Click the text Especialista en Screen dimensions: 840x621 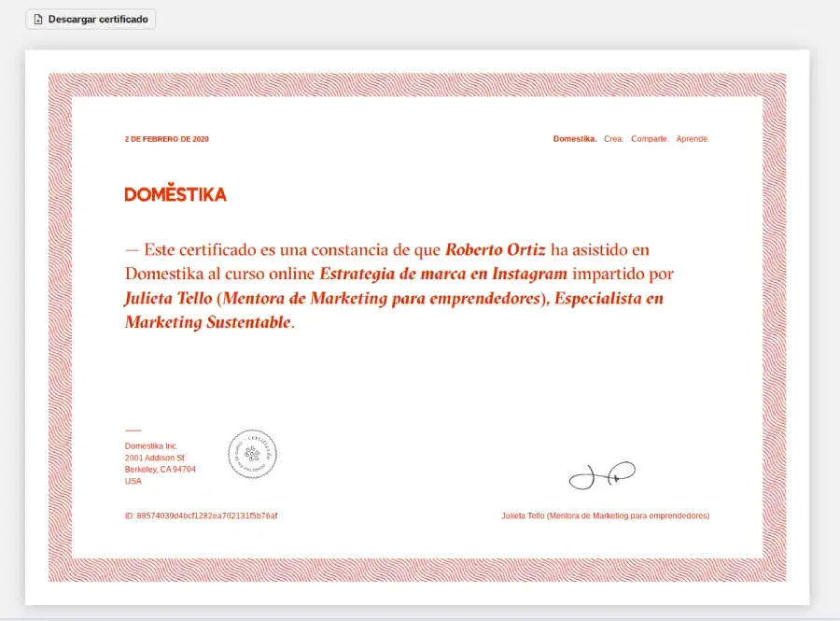(609, 298)
